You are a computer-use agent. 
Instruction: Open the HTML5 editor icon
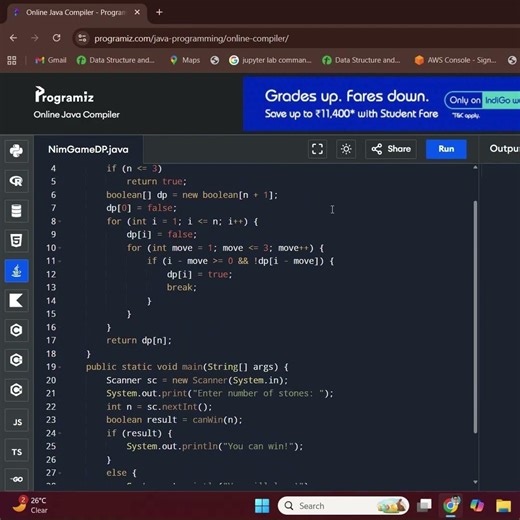click(x=16, y=241)
